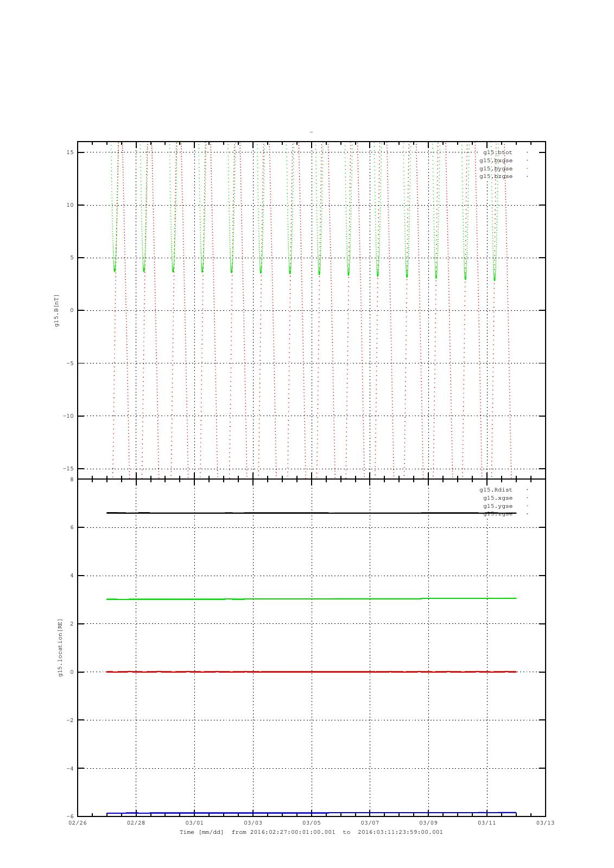The height and width of the screenshot is (868, 614).
Task: Click the blue zgse trace line
Action: (311, 813)
